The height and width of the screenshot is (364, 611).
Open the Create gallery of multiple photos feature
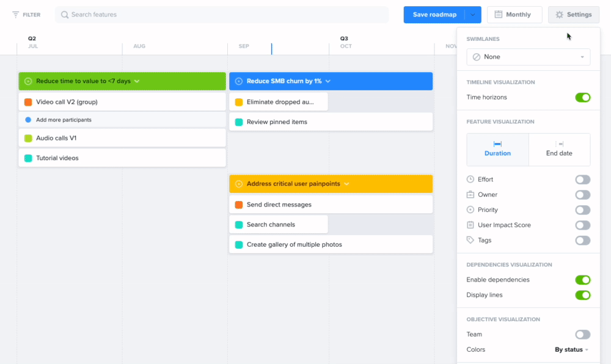331,244
